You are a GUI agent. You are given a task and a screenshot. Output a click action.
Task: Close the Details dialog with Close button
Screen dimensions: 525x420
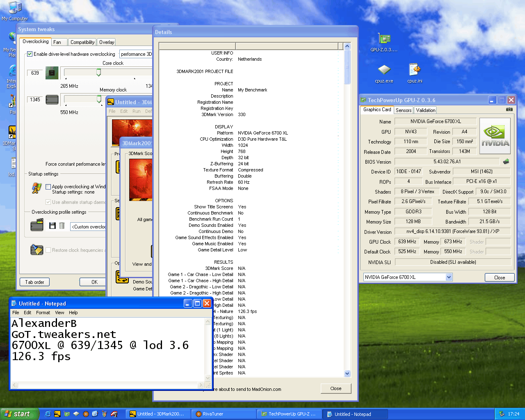point(336,388)
